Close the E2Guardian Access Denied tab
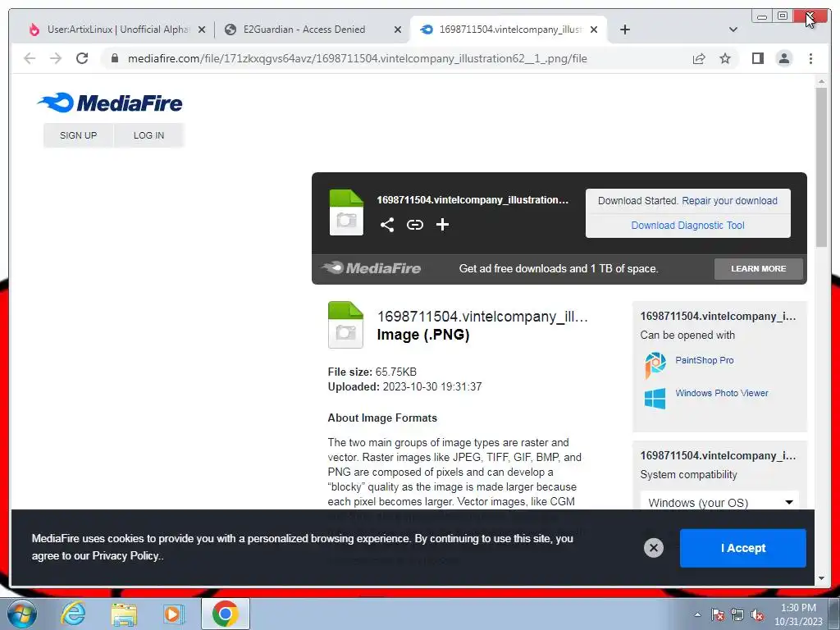The image size is (840, 630). pos(398,30)
